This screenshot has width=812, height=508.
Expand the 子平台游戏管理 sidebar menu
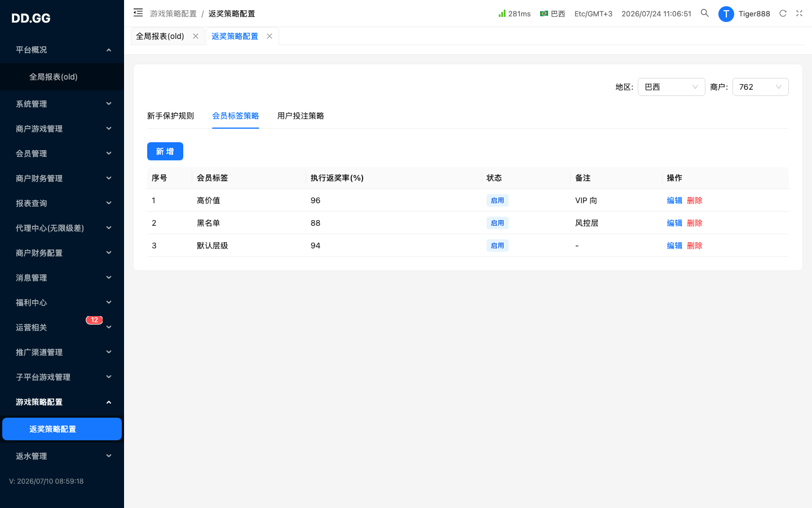[x=62, y=377]
